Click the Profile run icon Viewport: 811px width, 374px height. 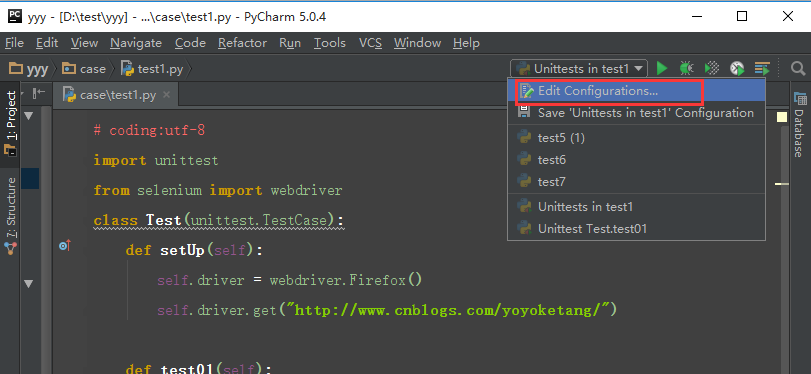point(737,68)
